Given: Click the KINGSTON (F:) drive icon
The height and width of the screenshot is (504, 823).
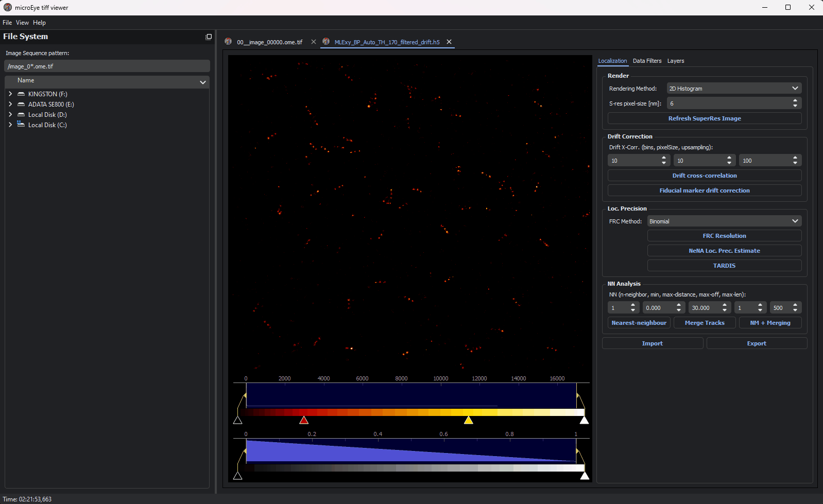Looking at the screenshot, I should (x=21, y=94).
